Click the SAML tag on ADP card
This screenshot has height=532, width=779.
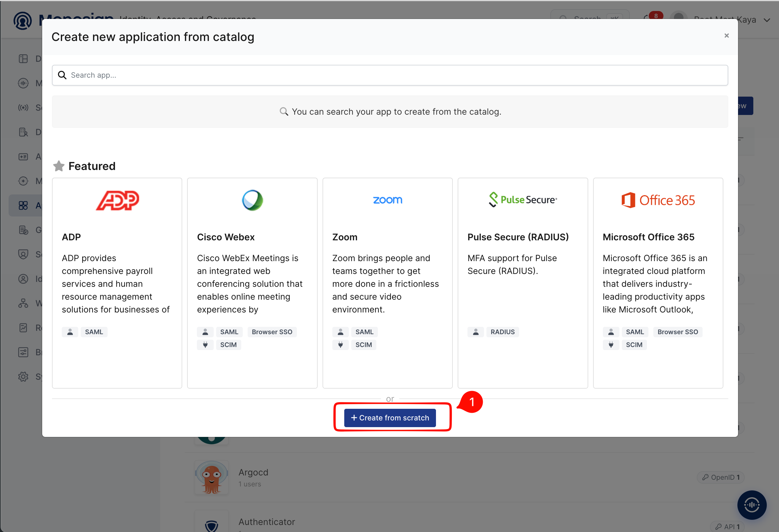point(94,332)
